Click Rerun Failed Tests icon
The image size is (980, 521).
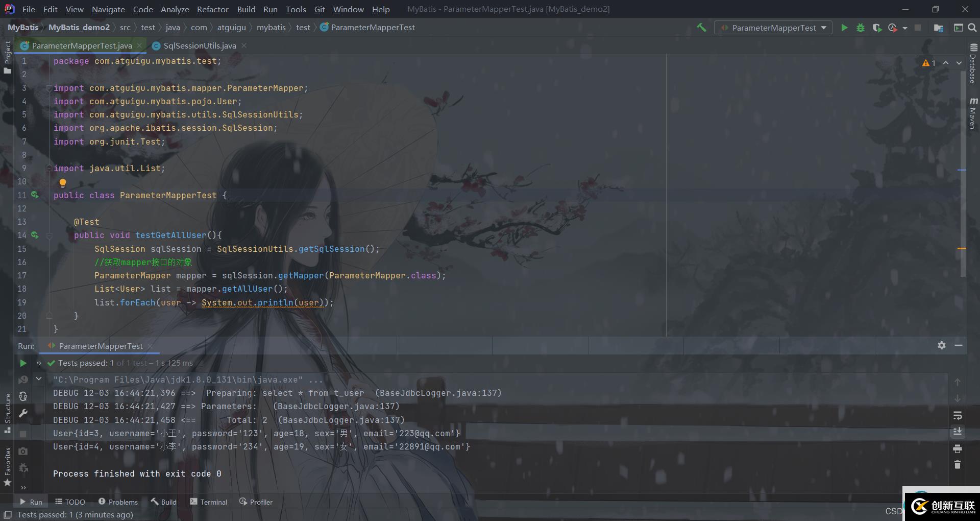pyautogui.click(x=23, y=380)
